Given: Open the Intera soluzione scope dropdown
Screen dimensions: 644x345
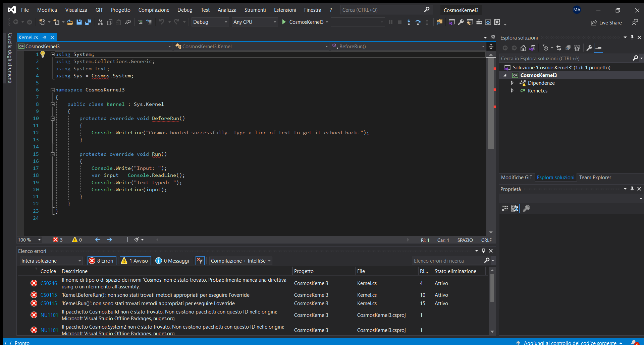Looking at the screenshot, I should [50, 261].
